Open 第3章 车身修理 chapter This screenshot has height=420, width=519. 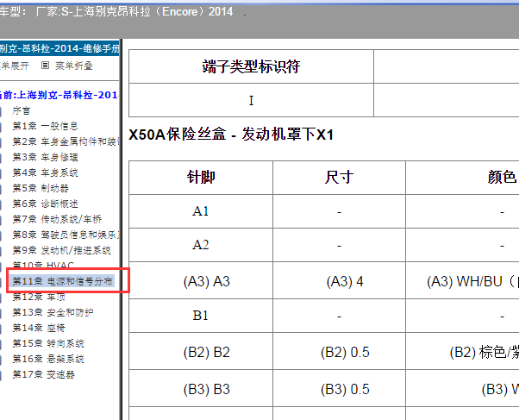45,157
